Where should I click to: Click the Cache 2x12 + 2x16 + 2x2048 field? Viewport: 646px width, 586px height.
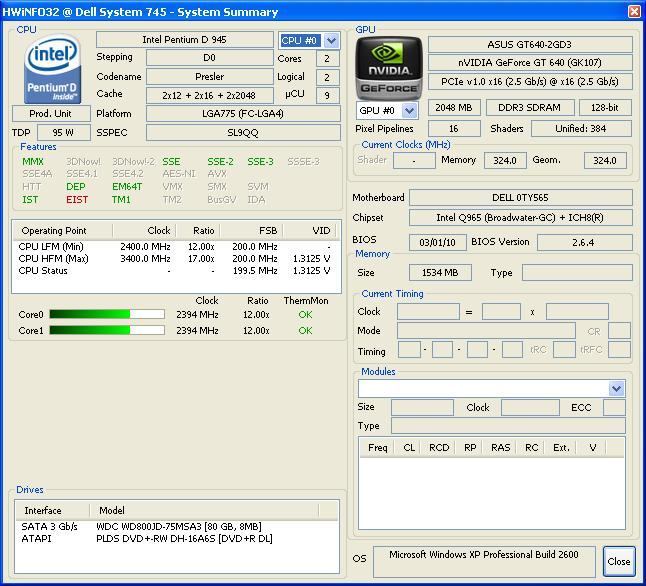(209, 96)
